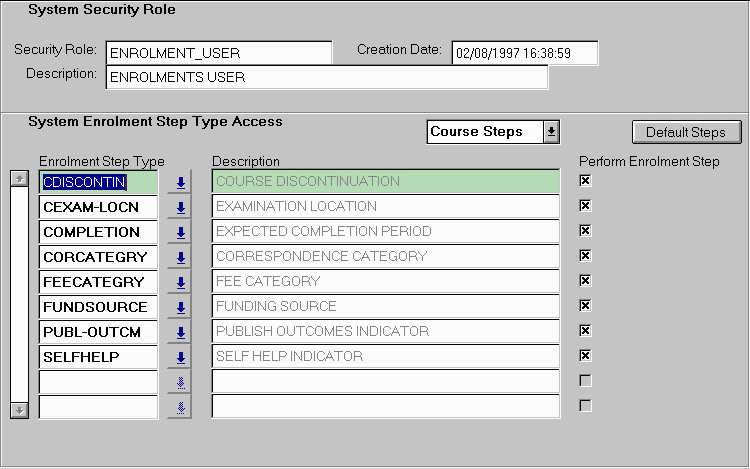The image size is (750, 469).
Task: Uncheck Perform Enrolment Step for COURSE DISCONTINUATION
Action: pos(586,181)
